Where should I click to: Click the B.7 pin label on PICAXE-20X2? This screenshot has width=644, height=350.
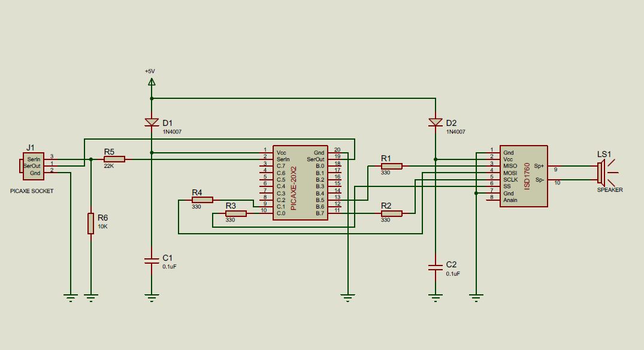(320, 213)
